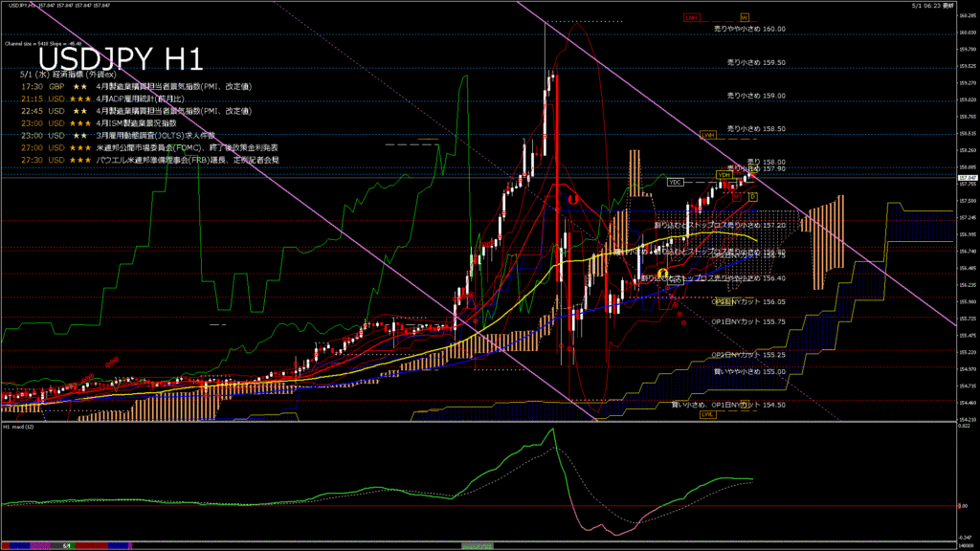The width and height of the screenshot is (980, 551).
Task: Click the current price tag 157.847 on axis
Action: tap(968, 178)
